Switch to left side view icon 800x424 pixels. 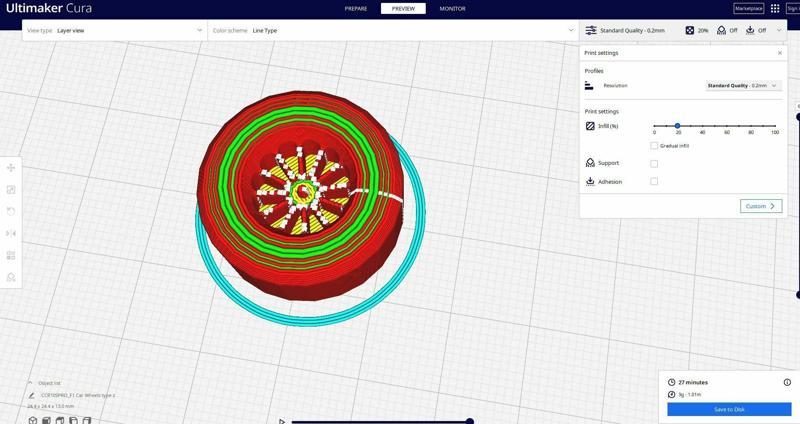pyautogui.click(x=73, y=420)
